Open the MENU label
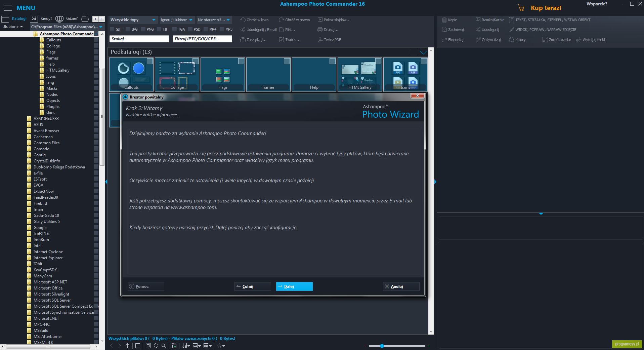This screenshot has height=350, width=644. pos(26,8)
